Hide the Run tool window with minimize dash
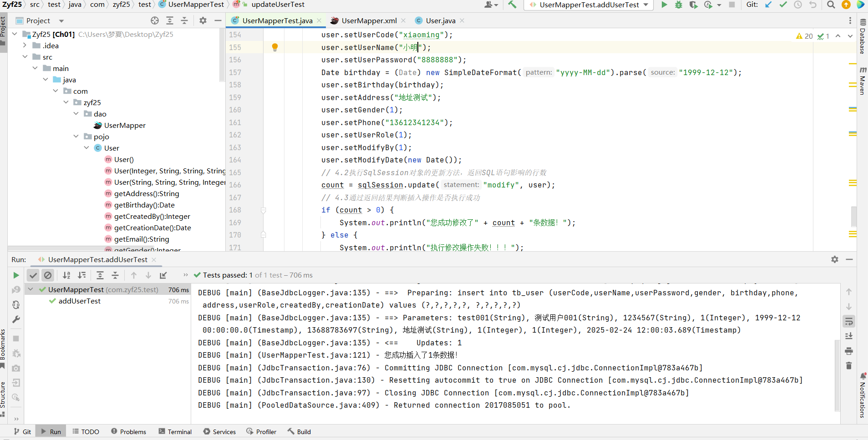The height and width of the screenshot is (440, 868). [x=849, y=259]
